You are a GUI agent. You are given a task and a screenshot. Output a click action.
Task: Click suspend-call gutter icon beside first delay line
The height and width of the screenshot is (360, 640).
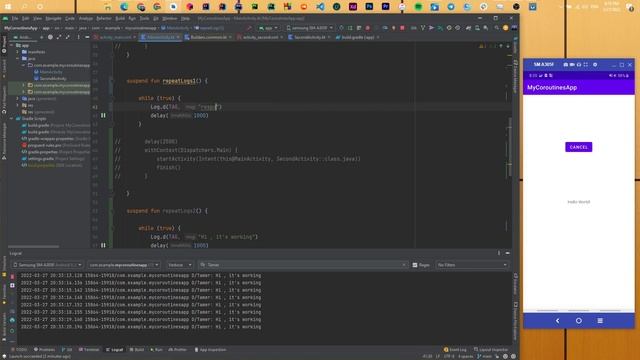pos(103,116)
